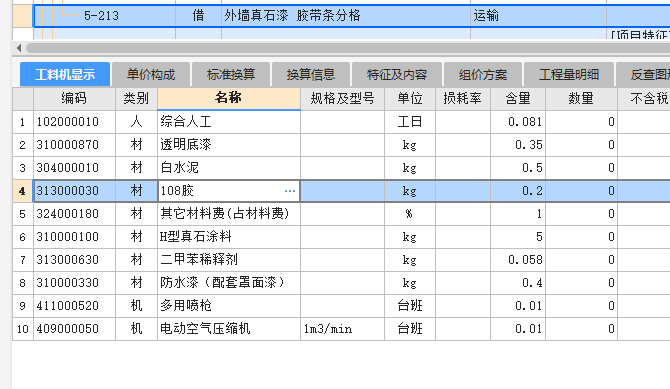This screenshot has height=389, width=670.
Task: Click code 411000520 in row 9
Action: pos(74,306)
